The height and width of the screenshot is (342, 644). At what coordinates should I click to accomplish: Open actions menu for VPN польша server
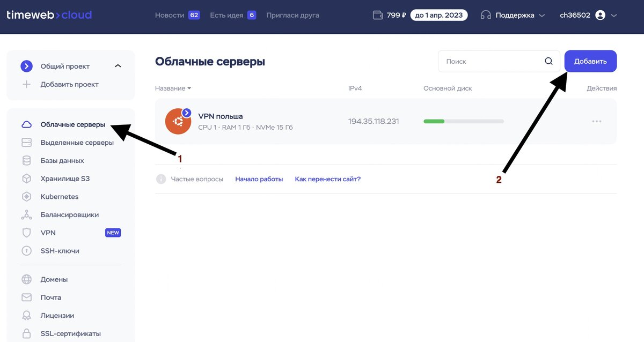(597, 121)
